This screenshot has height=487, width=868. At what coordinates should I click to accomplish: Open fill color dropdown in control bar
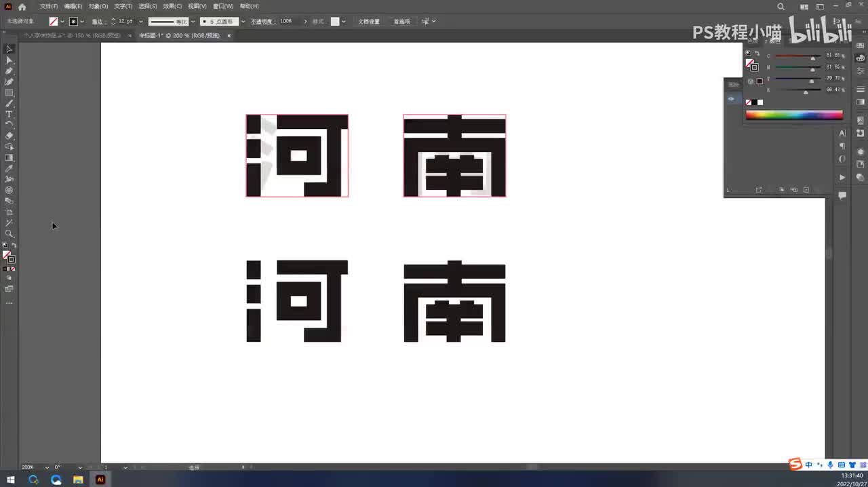tap(62, 22)
